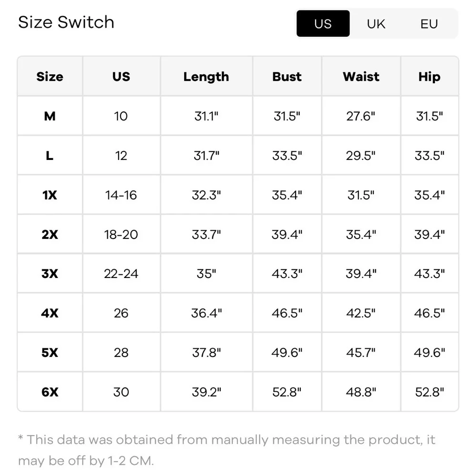Image resolution: width=476 pixels, height=476 pixels.
Task: Select the L size row label
Action: coord(50,156)
